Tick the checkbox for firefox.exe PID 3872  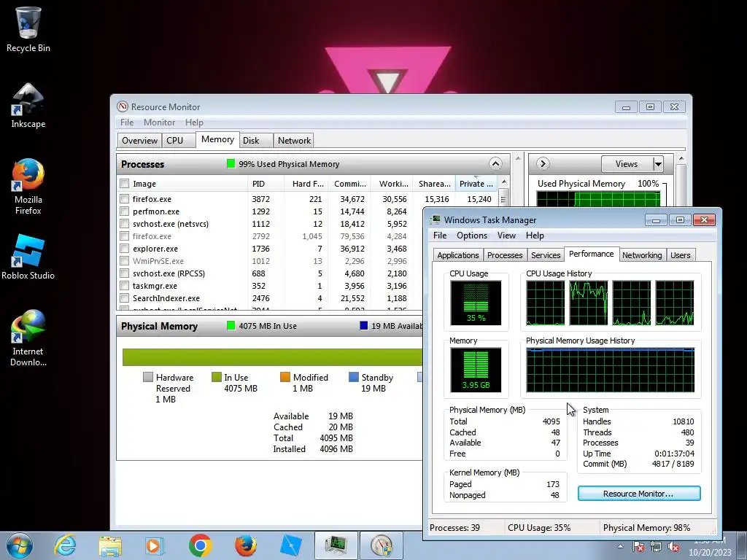point(124,198)
